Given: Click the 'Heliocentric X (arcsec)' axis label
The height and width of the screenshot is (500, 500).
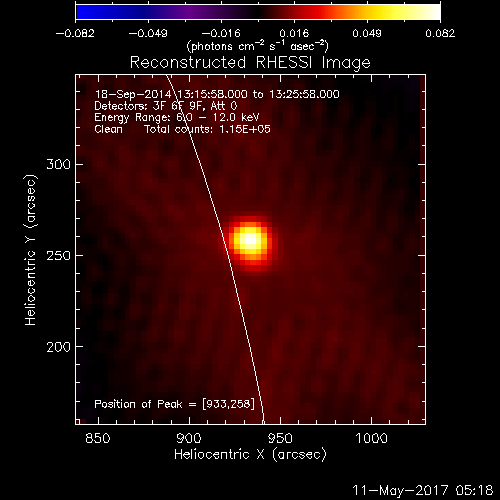Looking at the screenshot, I should (250, 455).
